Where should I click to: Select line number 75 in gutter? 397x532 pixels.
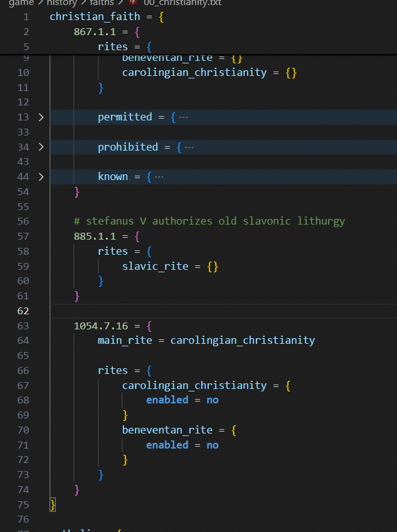(x=23, y=505)
